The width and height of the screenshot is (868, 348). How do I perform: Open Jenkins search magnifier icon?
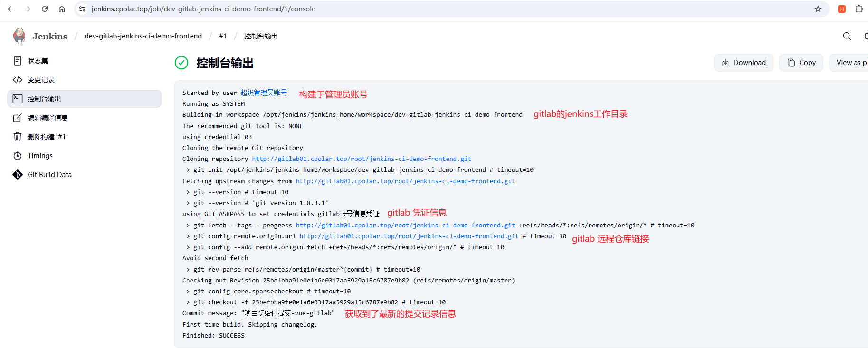(x=847, y=36)
